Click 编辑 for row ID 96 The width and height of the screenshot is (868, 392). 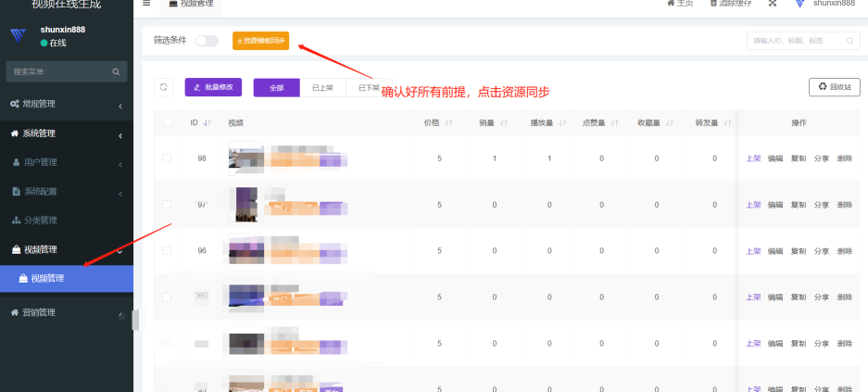[775, 251]
